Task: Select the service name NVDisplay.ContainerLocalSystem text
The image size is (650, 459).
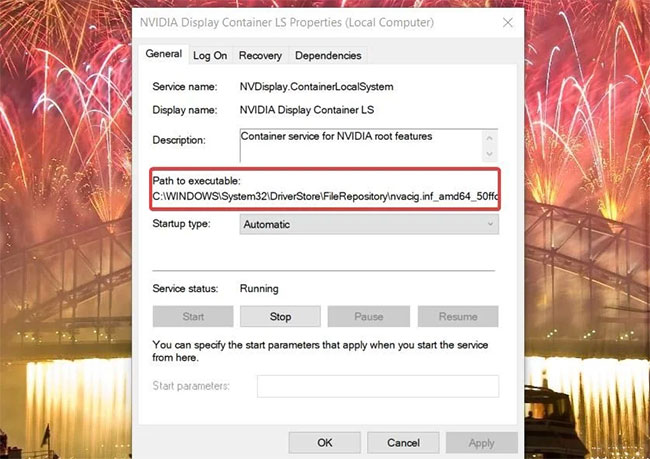Action: pos(316,87)
